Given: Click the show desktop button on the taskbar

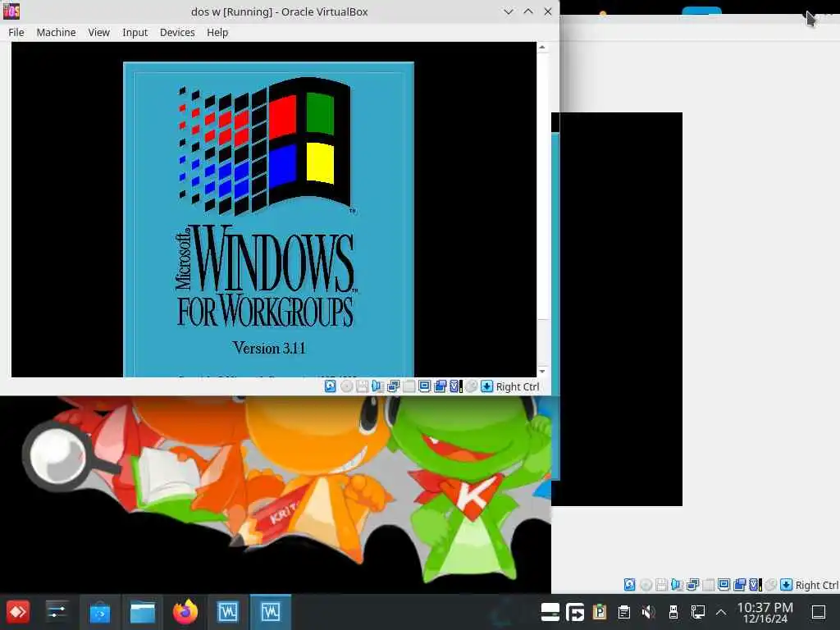Looking at the screenshot, I should (x=819, y=612).
